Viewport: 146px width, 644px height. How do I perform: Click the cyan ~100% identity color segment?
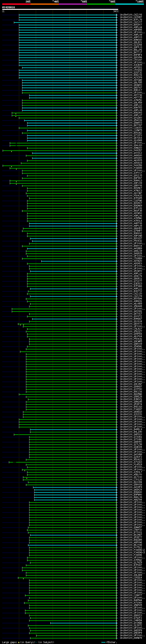[130, 4]
